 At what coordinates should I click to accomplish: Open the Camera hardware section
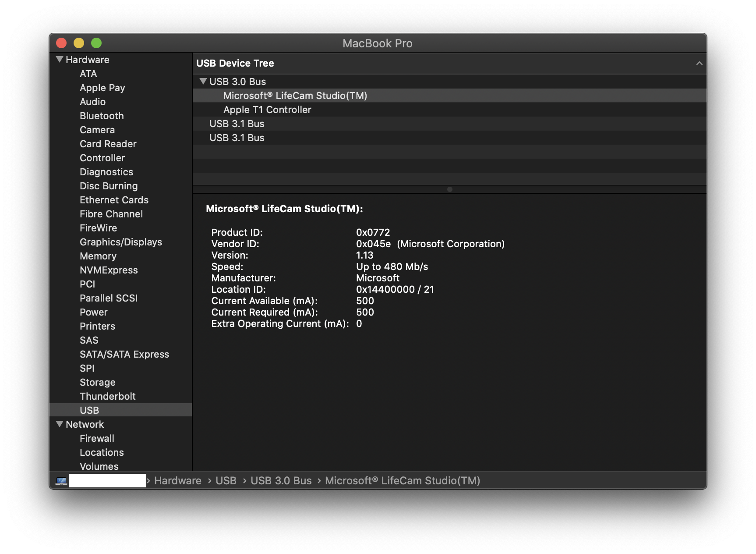click(x=97, y=130)
